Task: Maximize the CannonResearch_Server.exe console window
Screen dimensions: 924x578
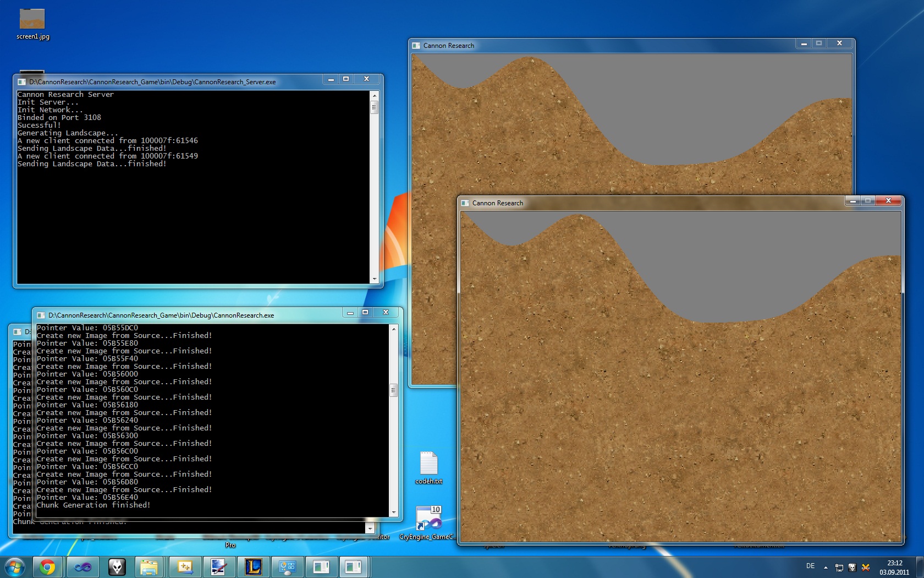Action: pos(346,79)
